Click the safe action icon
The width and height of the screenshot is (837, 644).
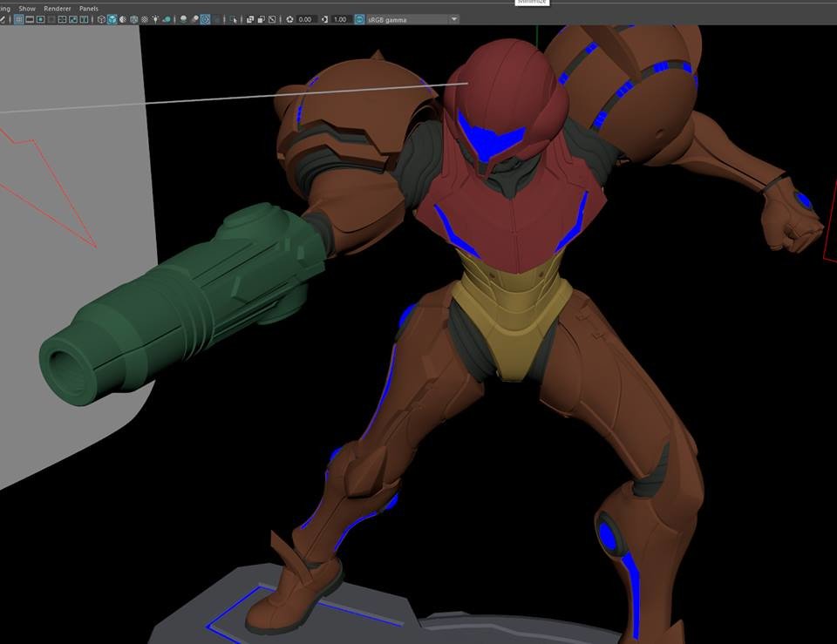coord(73,19)
